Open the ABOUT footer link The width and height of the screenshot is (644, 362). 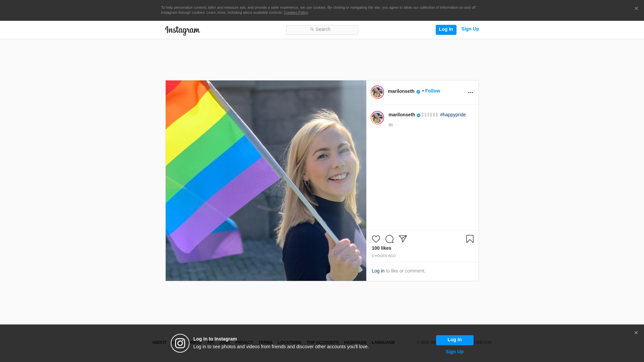pos(159,343)
